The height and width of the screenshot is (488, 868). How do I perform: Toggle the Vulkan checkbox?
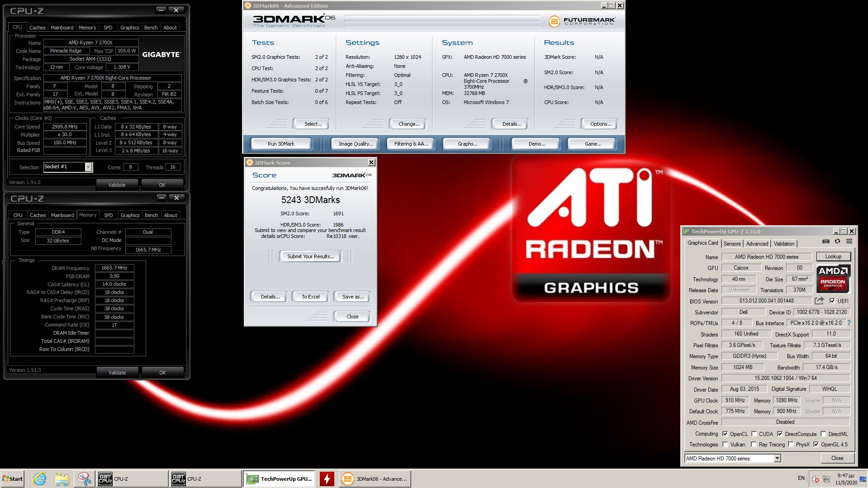pos(725,445)
